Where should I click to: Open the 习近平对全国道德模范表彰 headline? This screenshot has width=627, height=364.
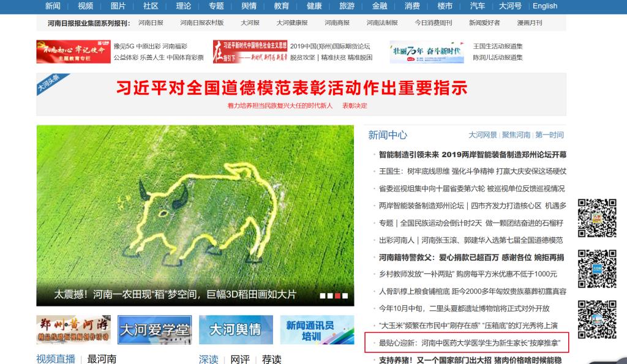(291, 88)
